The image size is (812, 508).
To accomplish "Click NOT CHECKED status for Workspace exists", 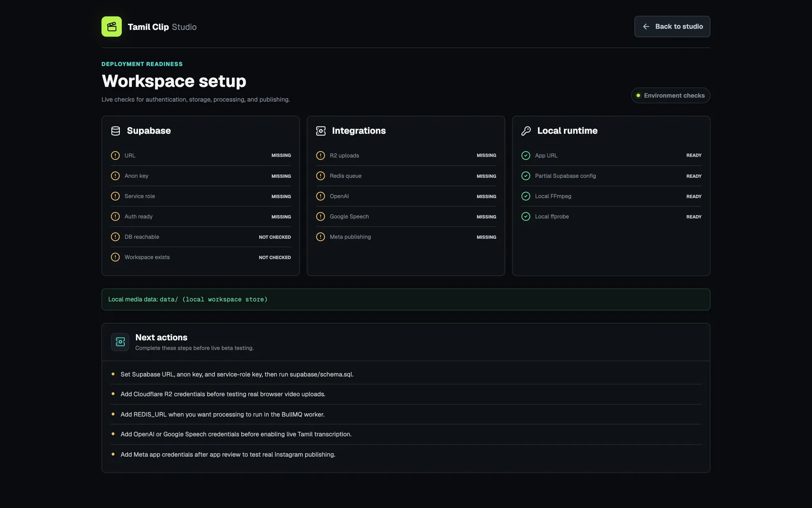I will pyautogui.click(x=275, y=258).
